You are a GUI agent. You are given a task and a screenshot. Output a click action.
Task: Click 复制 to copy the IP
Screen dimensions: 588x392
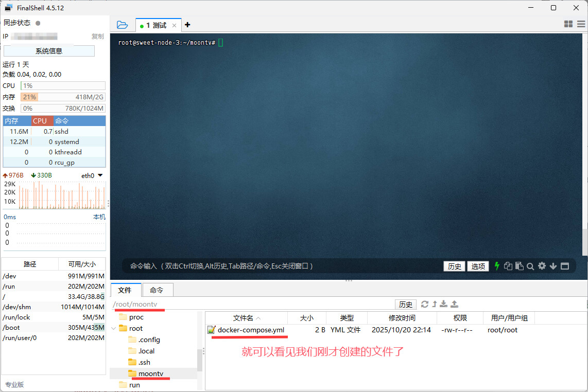pyautogui.click(x=97, y=37)
